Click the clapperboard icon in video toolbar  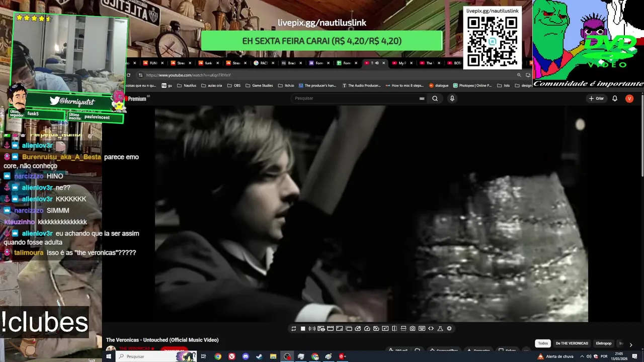click(331, 329)
